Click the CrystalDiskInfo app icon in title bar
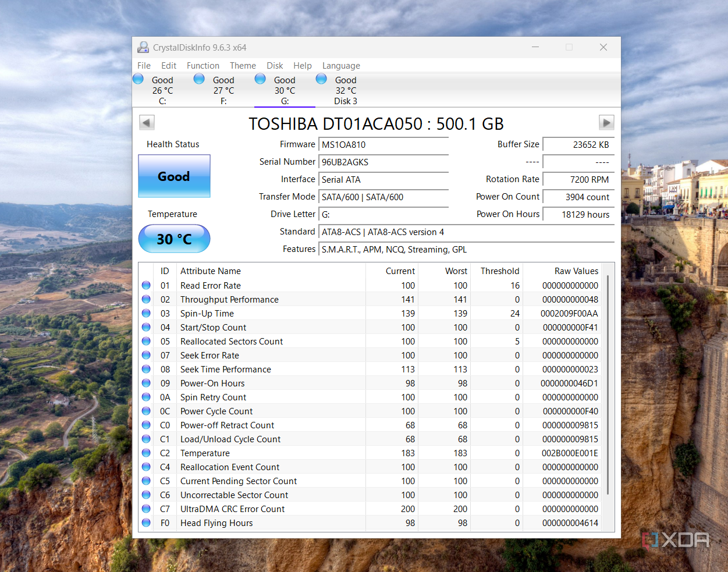 coord(143,47)
